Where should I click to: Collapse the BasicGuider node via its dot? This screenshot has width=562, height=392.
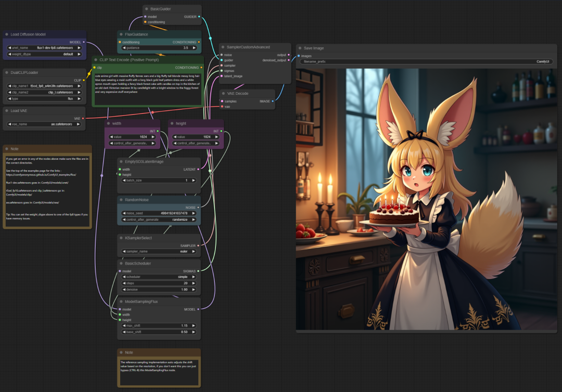pos(147,9)
